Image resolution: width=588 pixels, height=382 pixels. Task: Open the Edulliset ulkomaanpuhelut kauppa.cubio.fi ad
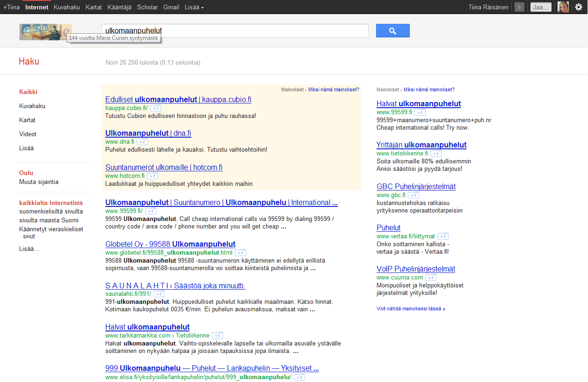point(178,99)
